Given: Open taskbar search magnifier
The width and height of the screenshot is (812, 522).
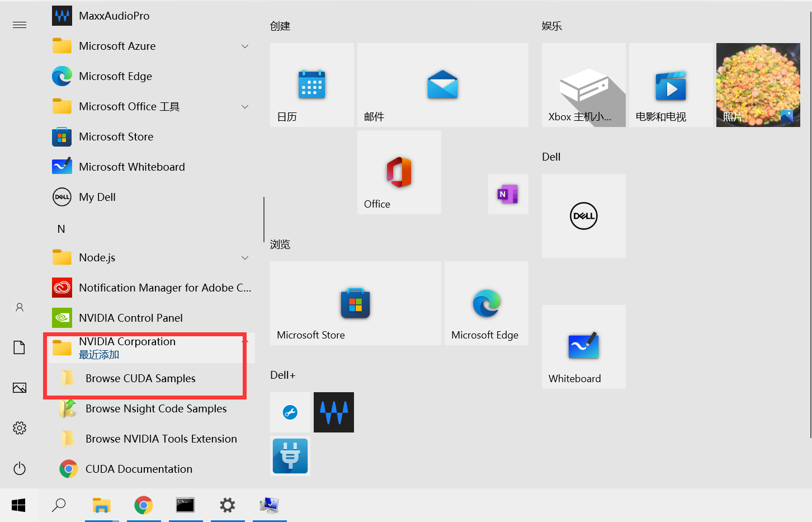Looking at the screenshot, I should [x=59, y=505].
